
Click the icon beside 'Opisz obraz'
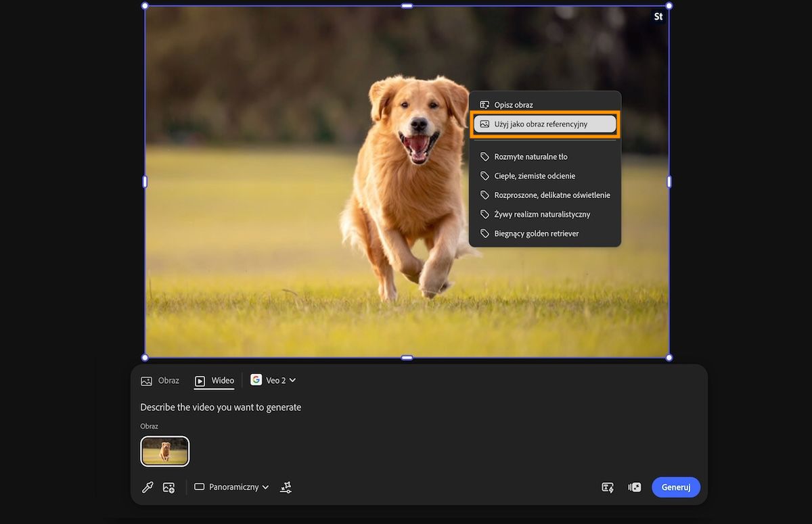[484, 105]
